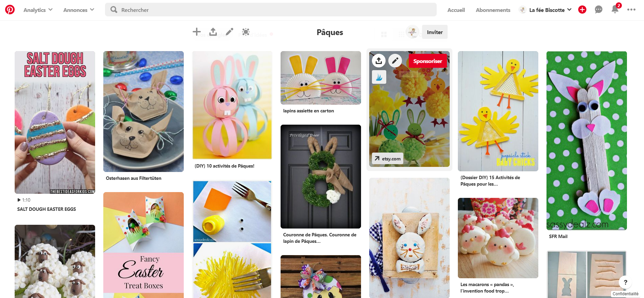Open the three-dot more options menu

click(x=631, y=10)
